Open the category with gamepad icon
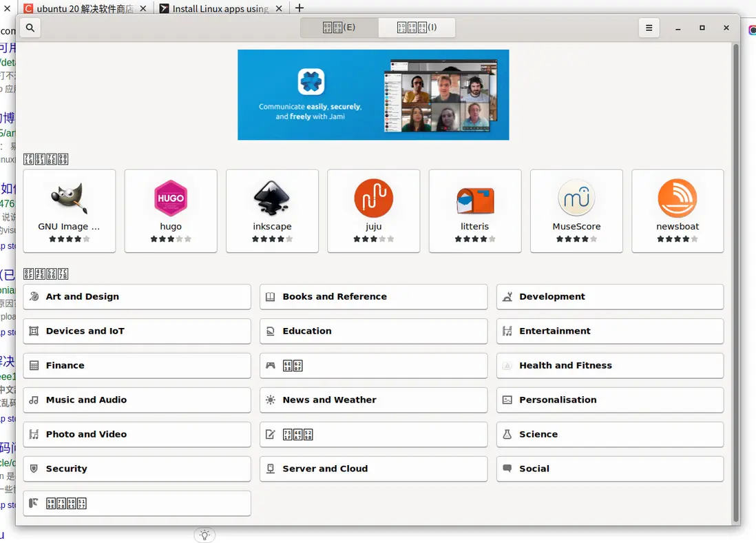Image resolution: width=756 pixels, height=543 pixels. click(x=374, y=365)
